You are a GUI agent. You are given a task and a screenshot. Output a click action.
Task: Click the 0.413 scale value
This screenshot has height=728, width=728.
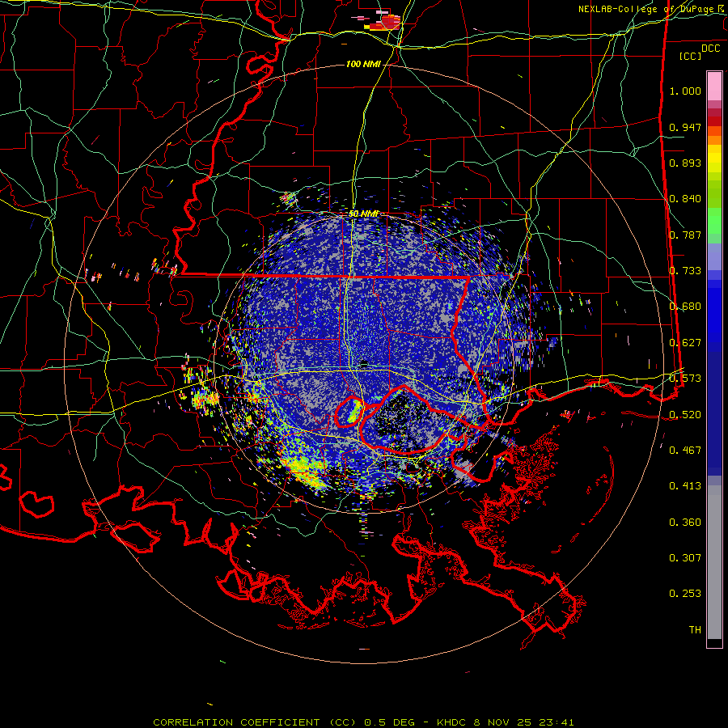tap(685, 486)
